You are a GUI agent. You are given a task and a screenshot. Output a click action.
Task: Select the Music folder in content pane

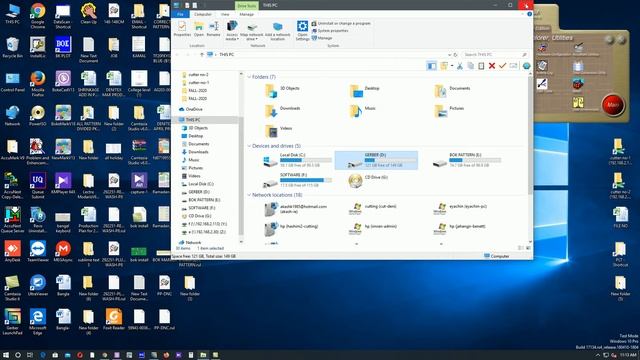362,110
